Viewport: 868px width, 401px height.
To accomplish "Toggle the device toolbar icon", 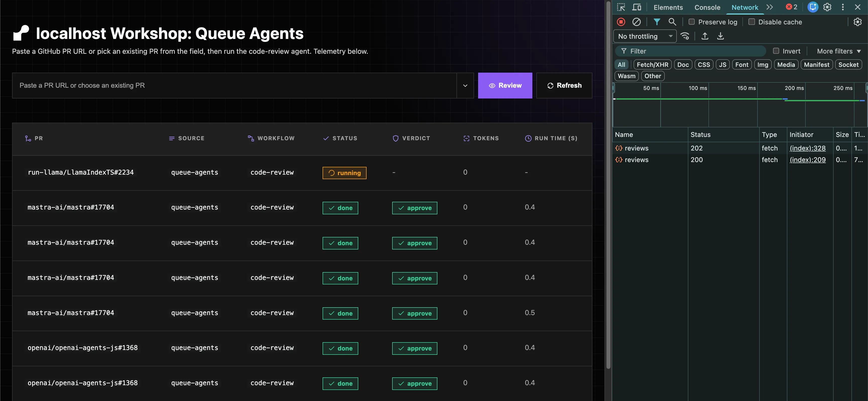I will 637,7.
